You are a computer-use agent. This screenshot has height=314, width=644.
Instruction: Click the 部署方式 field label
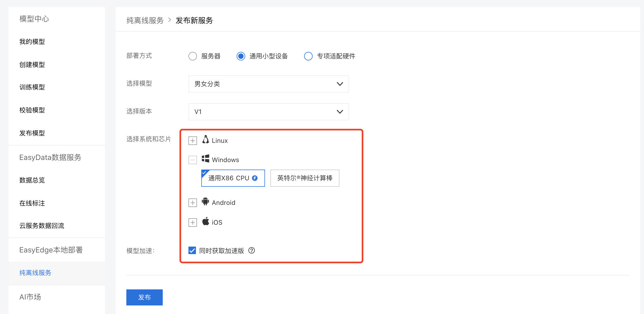139,56
